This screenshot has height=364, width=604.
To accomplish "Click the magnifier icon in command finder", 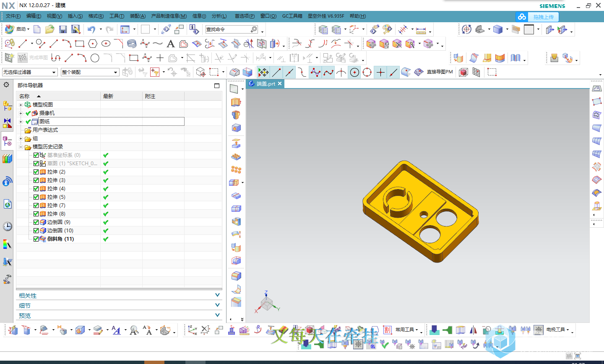I will (254, 29).
